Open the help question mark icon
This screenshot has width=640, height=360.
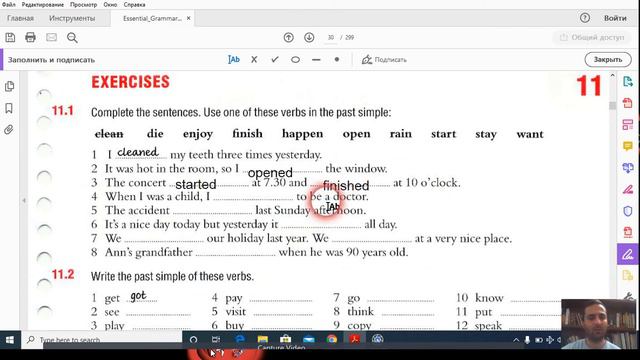[x=585, y=18]
